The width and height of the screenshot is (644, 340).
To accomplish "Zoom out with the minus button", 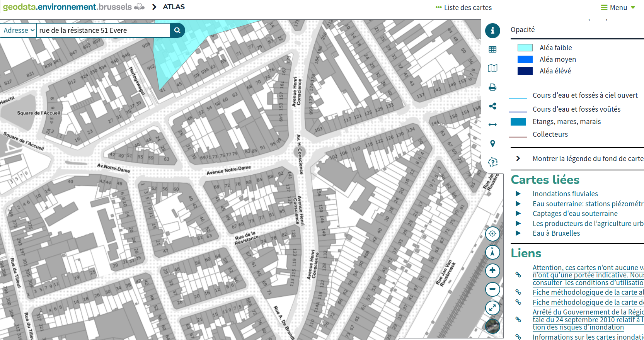I will [x=492, y=289].
